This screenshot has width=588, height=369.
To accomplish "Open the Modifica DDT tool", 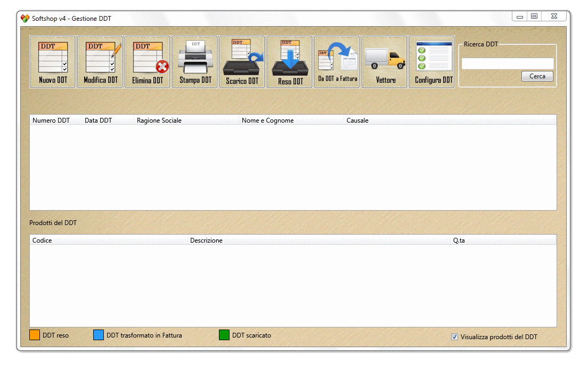I will (100, 61).
